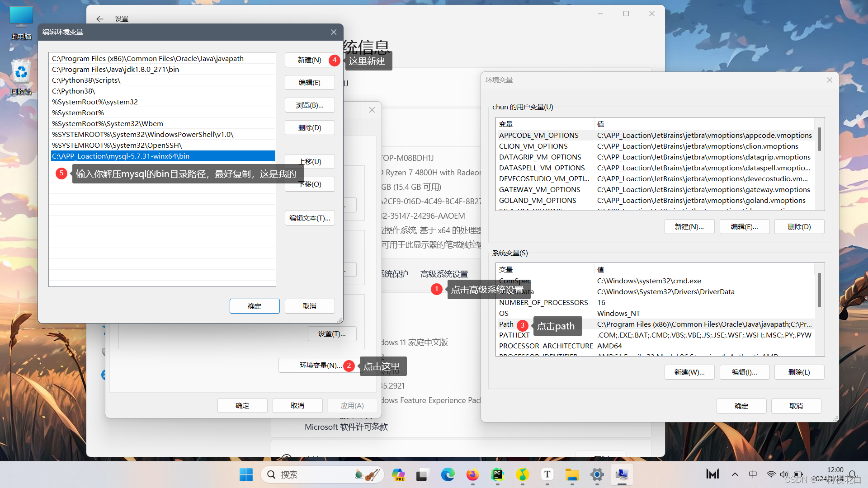Click Edit(E)... for user variables
This screenshot has height=488, width=868.
click(745, 227)
